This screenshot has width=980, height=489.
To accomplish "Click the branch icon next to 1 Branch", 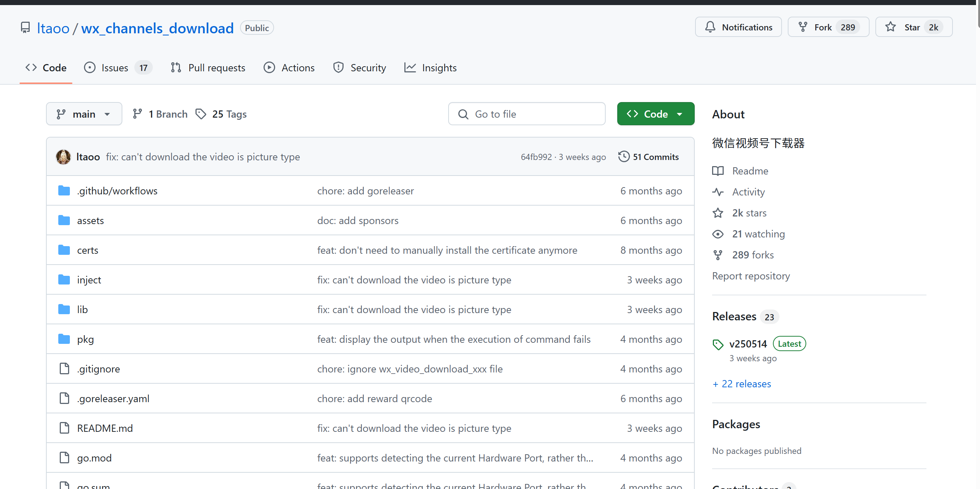I will click(x=137, y=114).
